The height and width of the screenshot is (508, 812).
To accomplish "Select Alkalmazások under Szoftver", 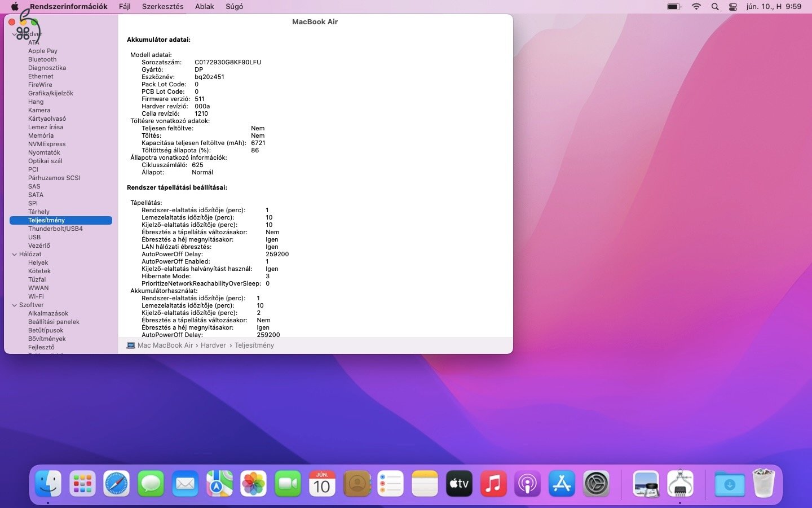I will [48, 313].
